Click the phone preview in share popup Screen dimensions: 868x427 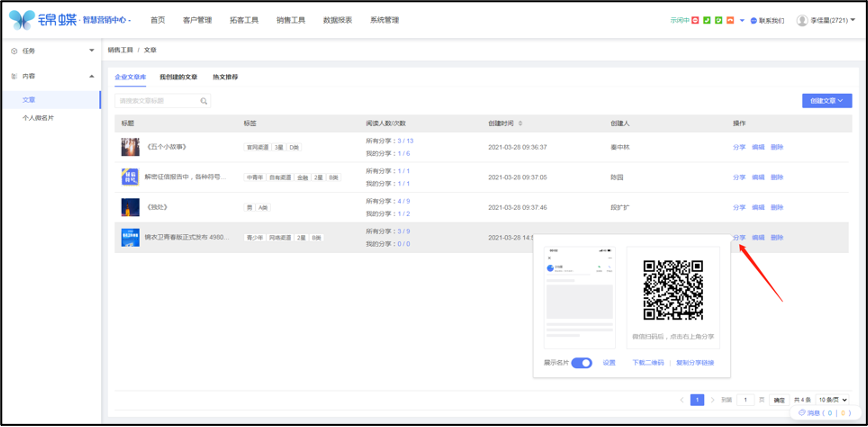pyautogui.click(x=580, y=297)
